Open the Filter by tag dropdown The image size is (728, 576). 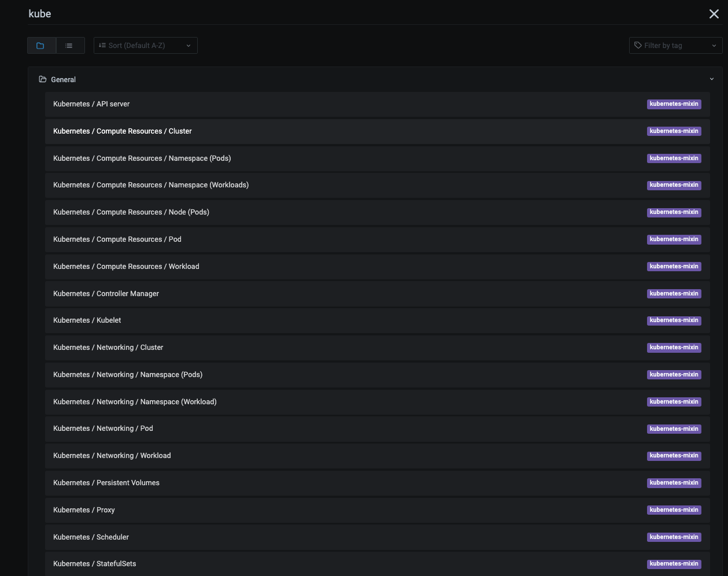pyautogui.click(x=675, y=46)
